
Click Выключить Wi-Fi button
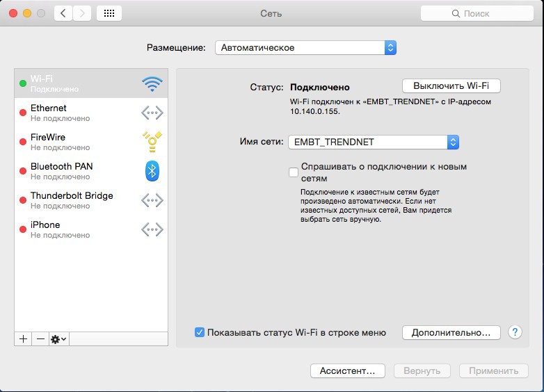pos(451,85)
